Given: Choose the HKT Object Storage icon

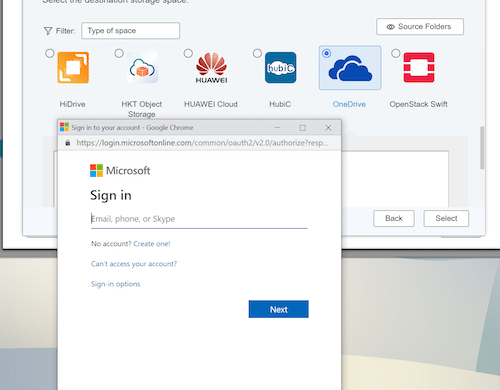Looking at the screenshot, I should (142, 68).
